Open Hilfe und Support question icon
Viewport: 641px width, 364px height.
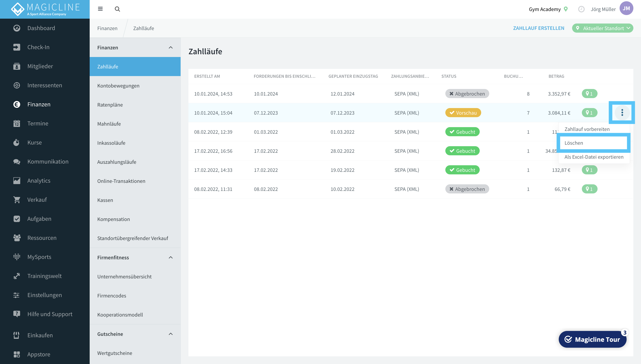point(17,314)
